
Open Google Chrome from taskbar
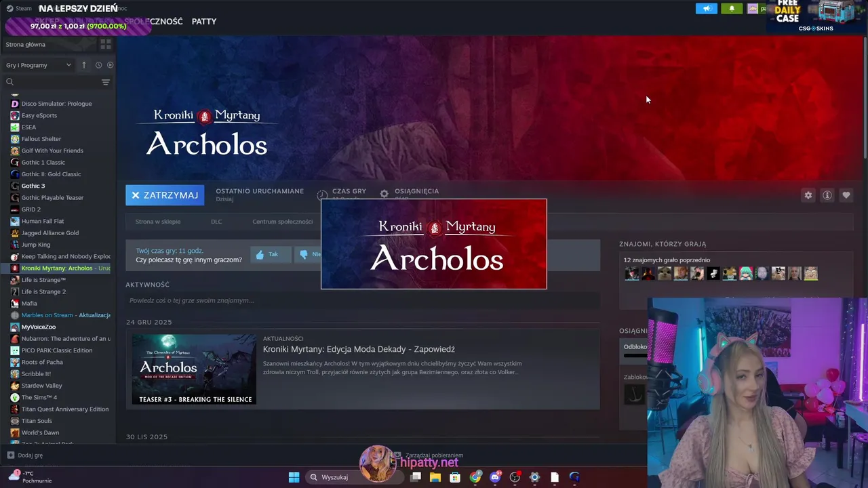pos(475,477)
